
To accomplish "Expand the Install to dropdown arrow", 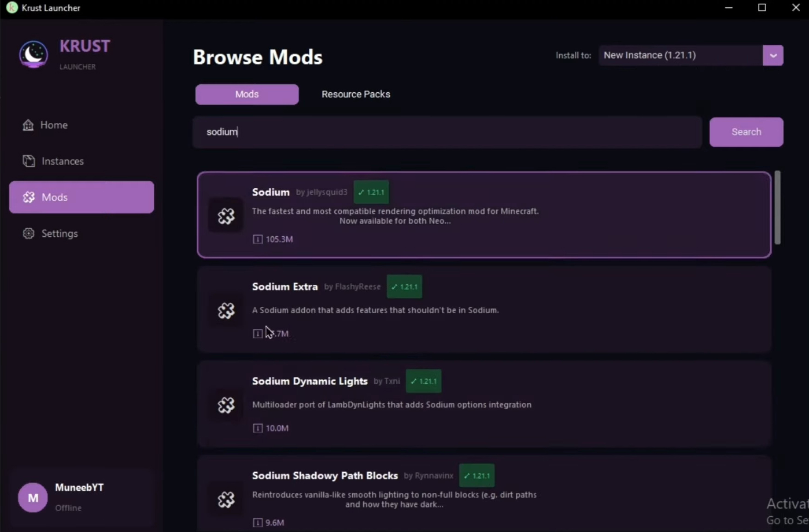I will click(x=773, y=55).
